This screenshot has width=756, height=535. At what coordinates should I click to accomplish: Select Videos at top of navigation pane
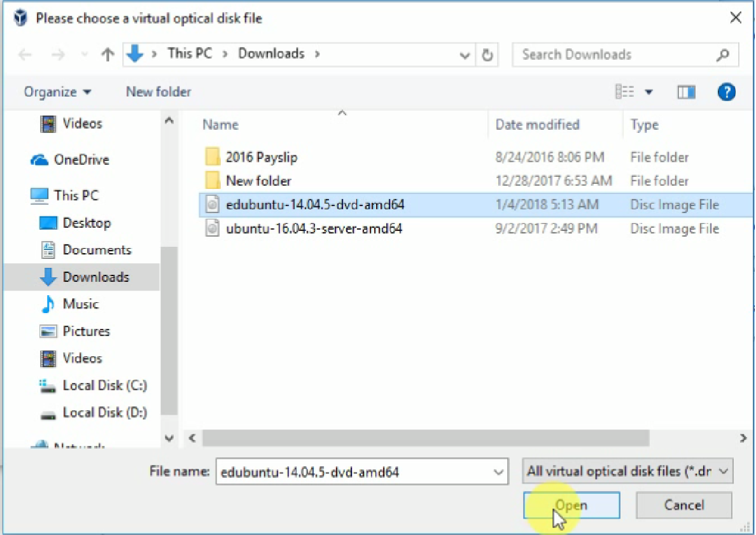coord(82,123)
